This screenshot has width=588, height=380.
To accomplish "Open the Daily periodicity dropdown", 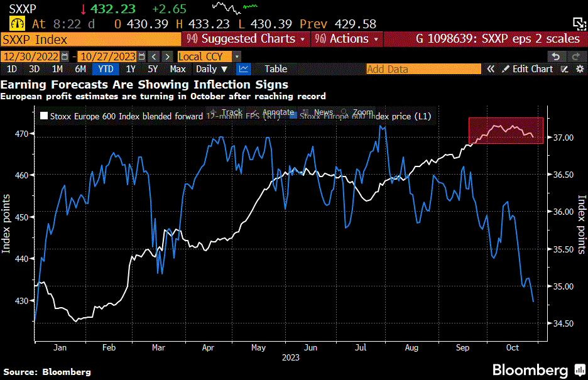I will tap(212, 69).
